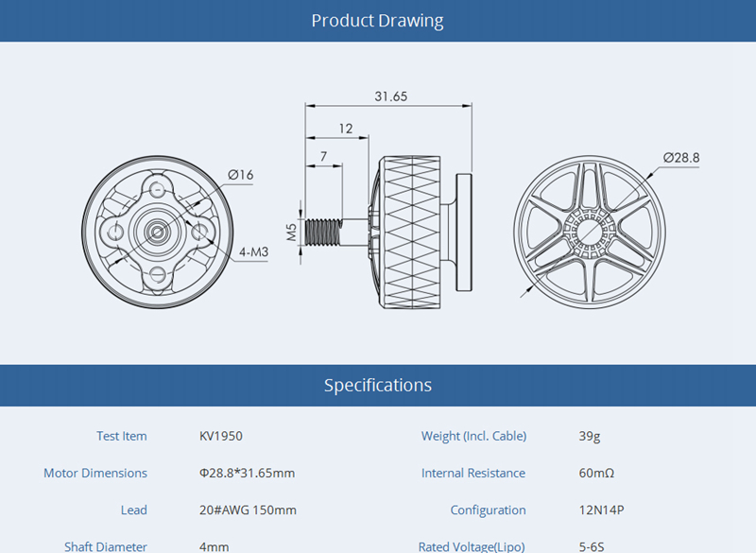
Task: Click the M5 shaft thread label
Action: (x=291, y=230)
